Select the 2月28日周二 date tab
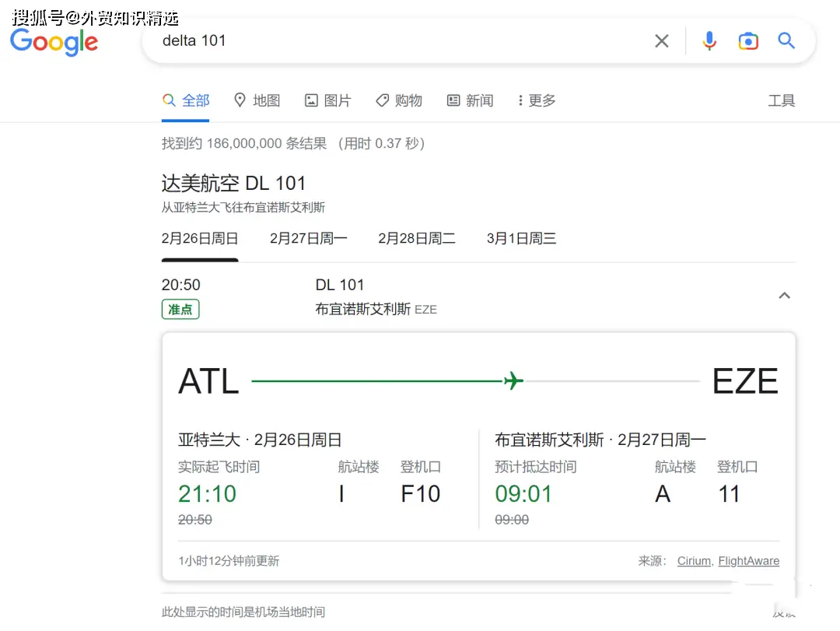This screenshot has height=631, width=840. click(416, 239)
